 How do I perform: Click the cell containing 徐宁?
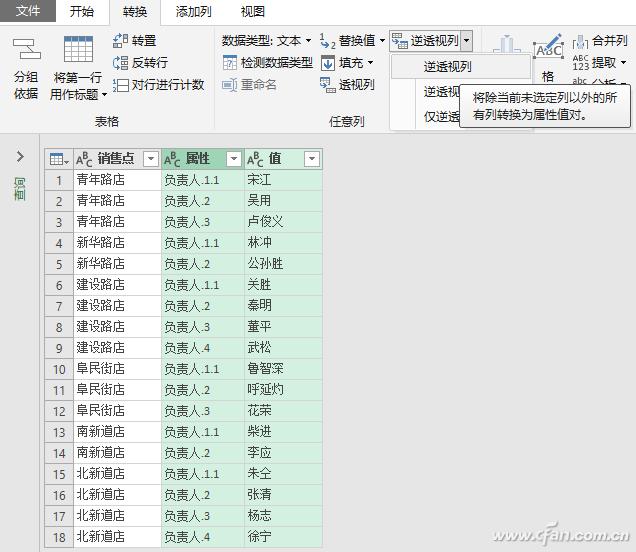[x=284, y=537]
